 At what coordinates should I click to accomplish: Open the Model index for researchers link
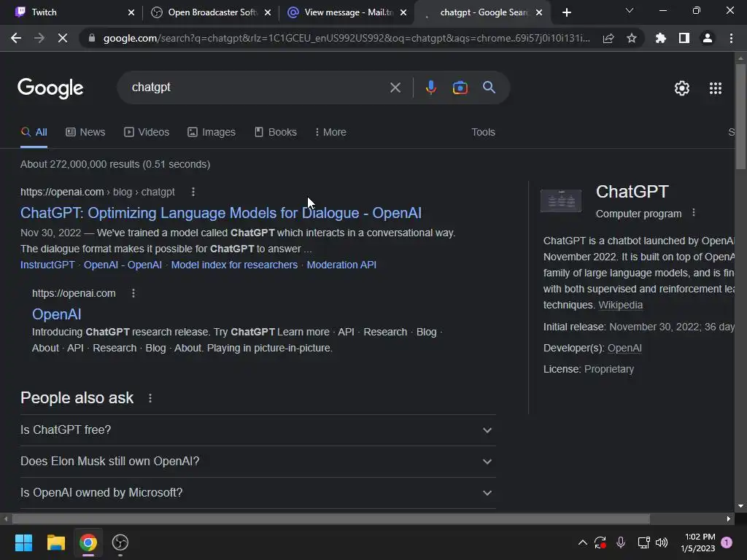click(234, 265)
